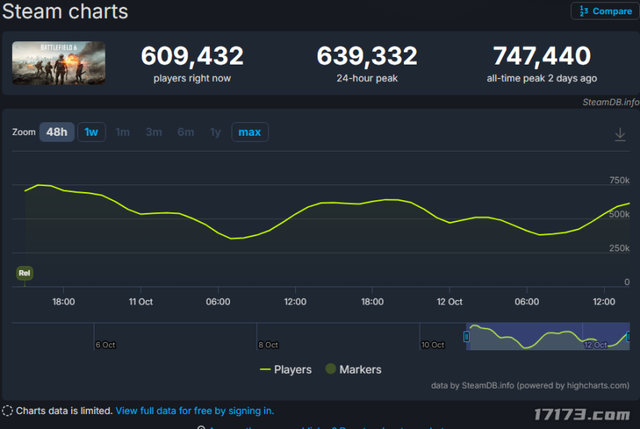
Task: Select the 48h zoom range
Action: [57, 132]
